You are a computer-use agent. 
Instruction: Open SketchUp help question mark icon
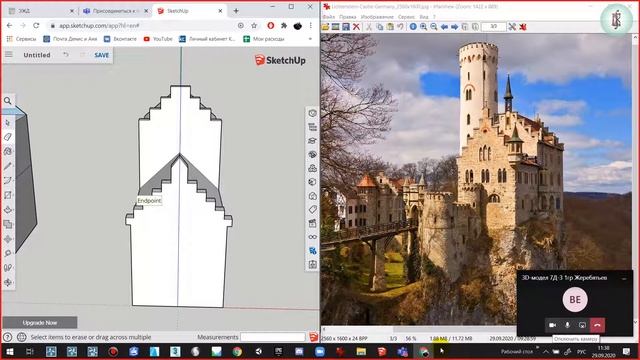tap(7, 337)
